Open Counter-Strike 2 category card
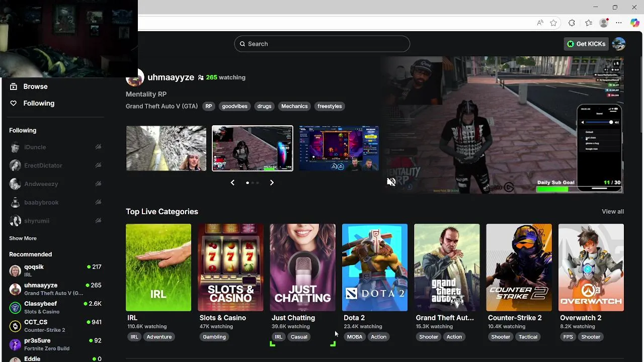Image resolution: width=644 pixels, height=362 pixels. 519,267
